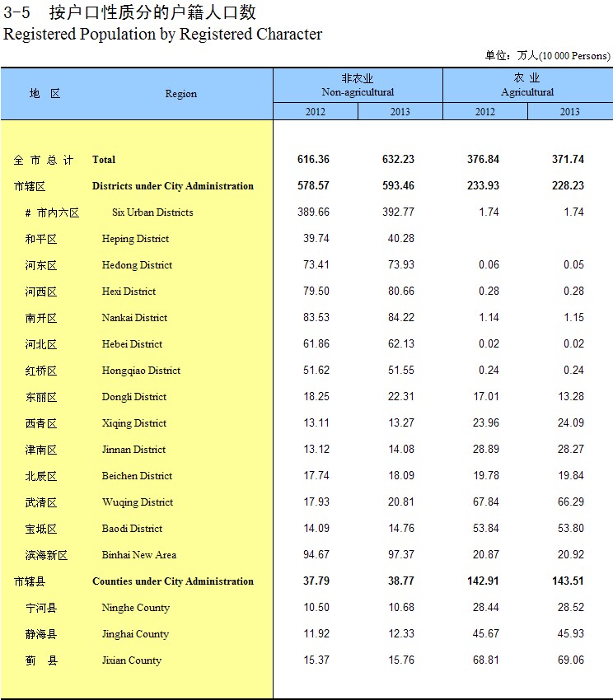
Task: Select the Total row label
Action: click(104, 160)
